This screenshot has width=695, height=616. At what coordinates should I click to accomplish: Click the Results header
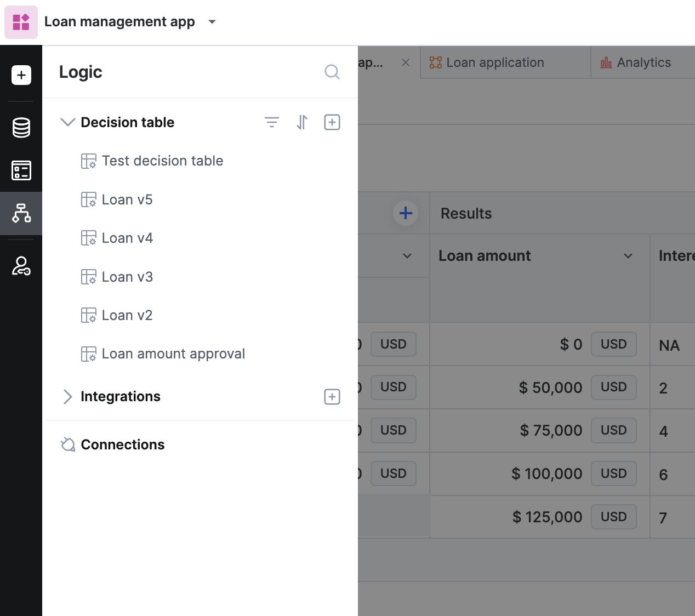[x=466, y=214]
